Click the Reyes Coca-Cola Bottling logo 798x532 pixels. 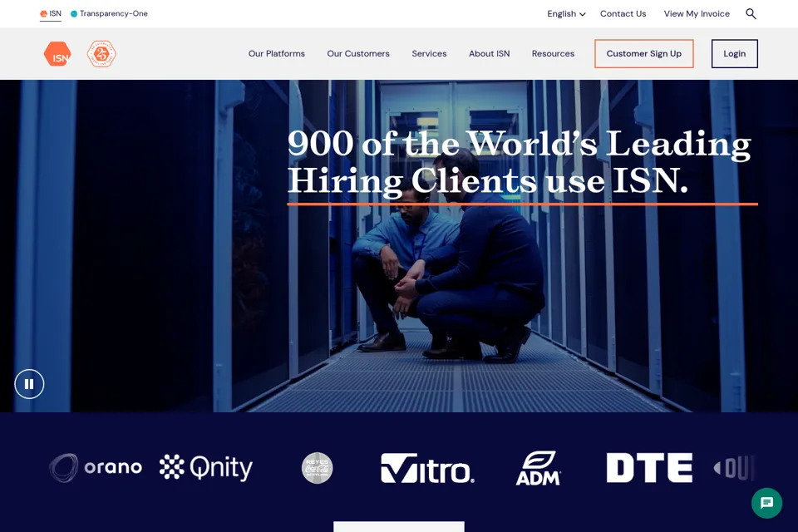pos(317,468)
